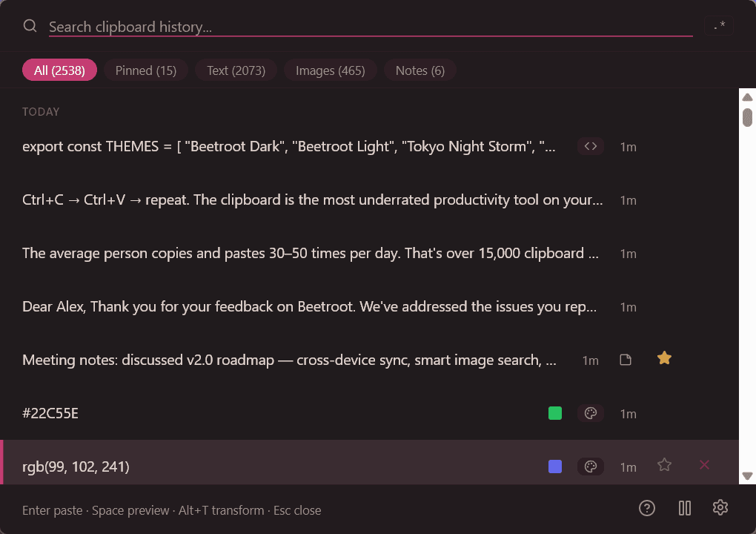
Task: Pause clipboard monitoring with the pause icon
Action: click(684, 508)
